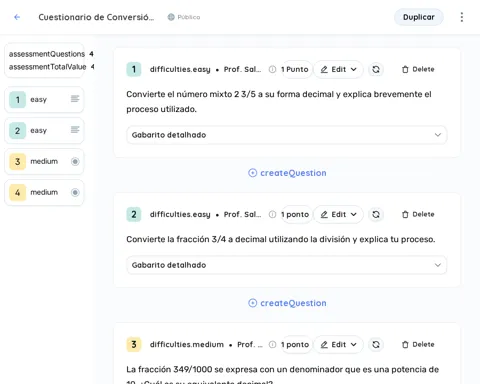Click the Público visibility label
480x384 pixels.
189,17
